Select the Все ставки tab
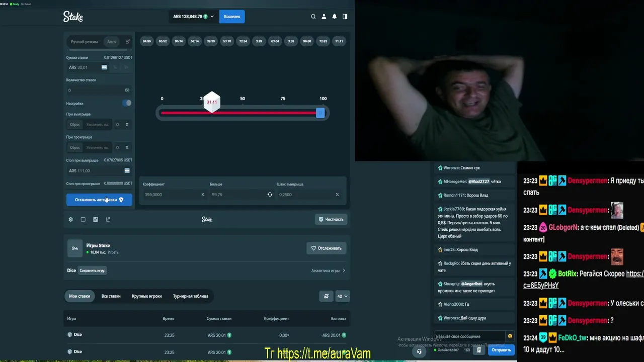 point(111,296)
